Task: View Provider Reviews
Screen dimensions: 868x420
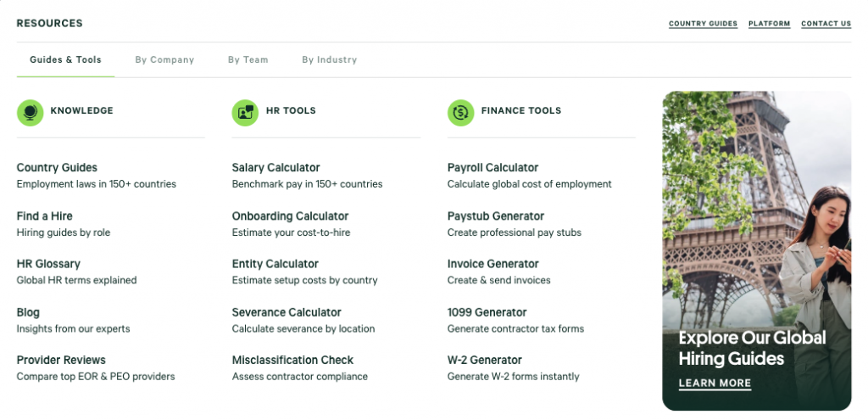Action: coord(61,360)
